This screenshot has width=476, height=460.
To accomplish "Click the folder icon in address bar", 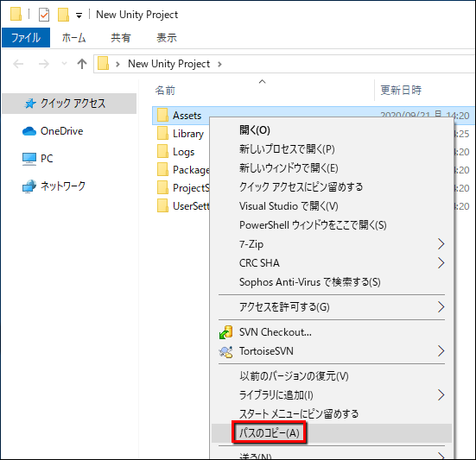I will [x=103, y=64].
